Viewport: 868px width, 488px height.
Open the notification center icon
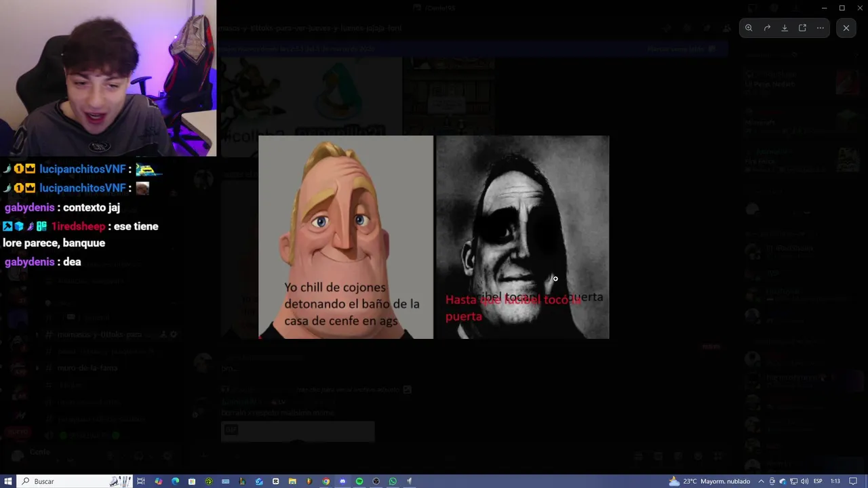click(x=853, y=481)
